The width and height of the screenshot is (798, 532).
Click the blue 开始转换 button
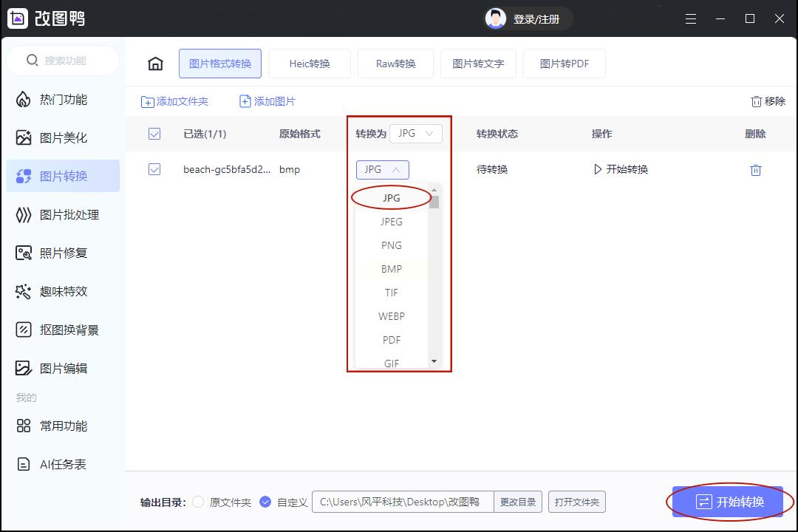click(728, 502)
